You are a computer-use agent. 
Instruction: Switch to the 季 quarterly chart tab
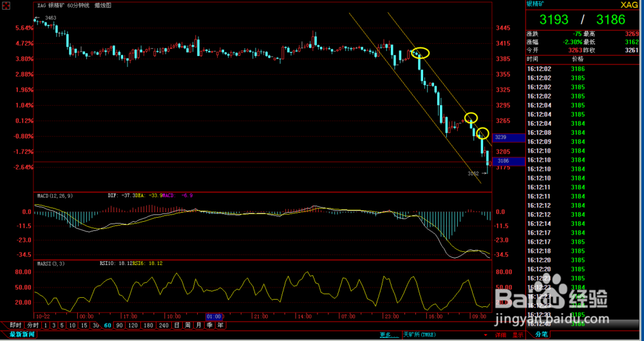(209, 326)
